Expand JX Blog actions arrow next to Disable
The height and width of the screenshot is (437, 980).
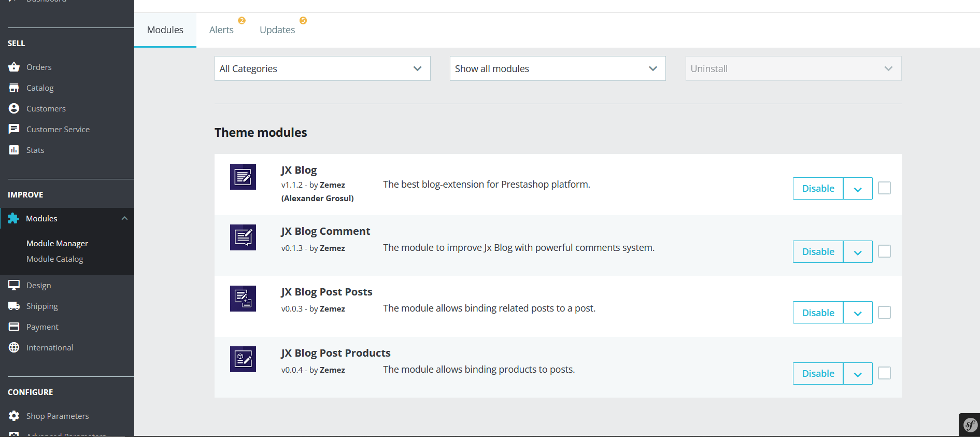(x=857, y=189)
